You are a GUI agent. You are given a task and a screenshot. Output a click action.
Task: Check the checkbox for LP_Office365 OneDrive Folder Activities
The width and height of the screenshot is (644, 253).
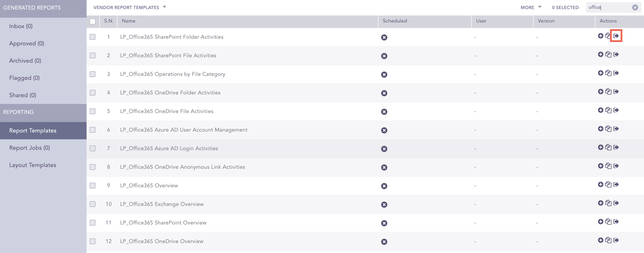93,93
